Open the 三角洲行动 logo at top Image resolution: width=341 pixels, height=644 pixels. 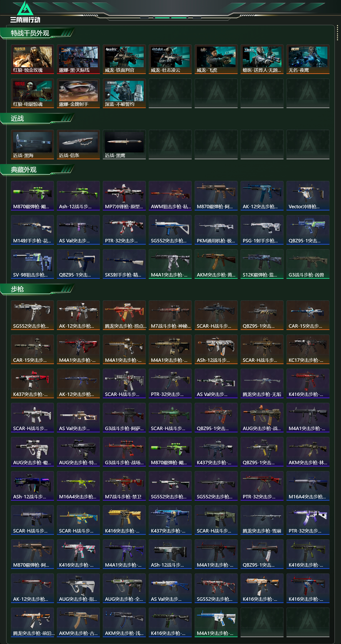[25, 12]
